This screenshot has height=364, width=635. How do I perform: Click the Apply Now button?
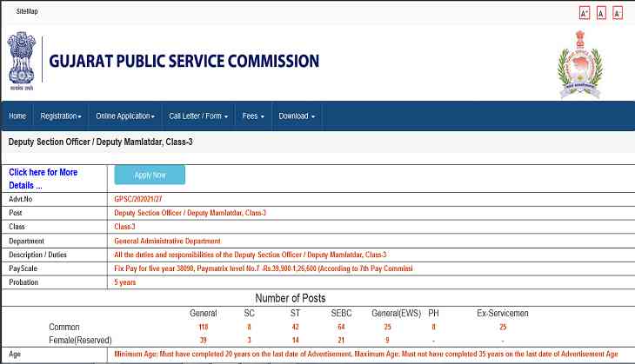click(x=150, y=175)
